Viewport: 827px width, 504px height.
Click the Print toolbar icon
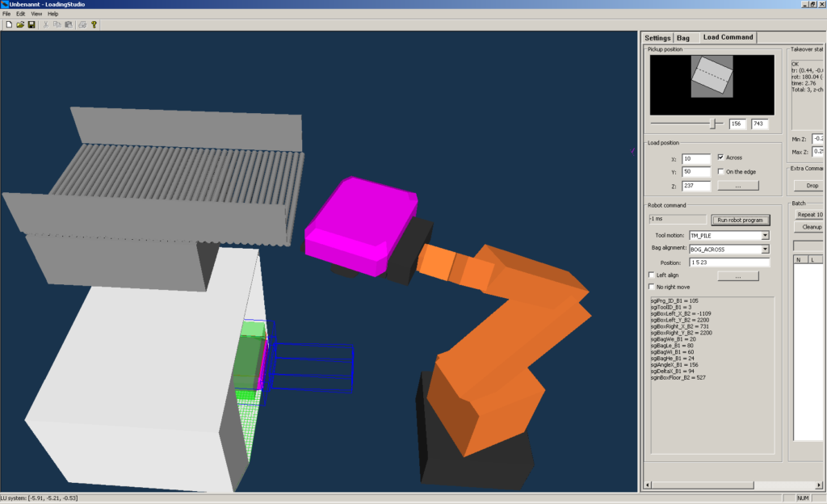pyautogui.click(x=82, y=25)
